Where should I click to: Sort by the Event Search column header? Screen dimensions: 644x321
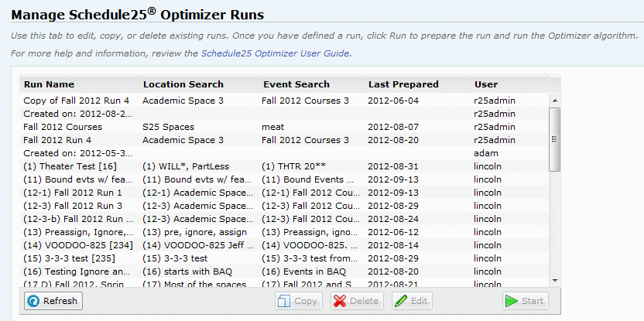(x=311, y=84)
